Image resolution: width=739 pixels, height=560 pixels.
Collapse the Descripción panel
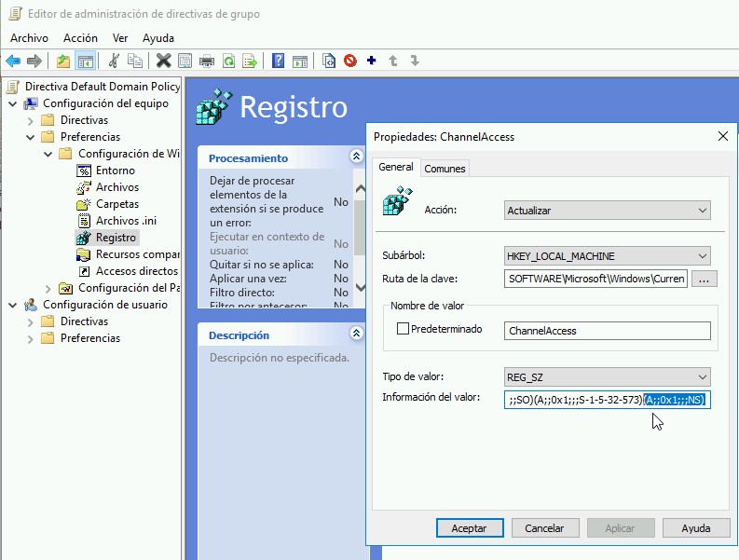(356, 334)
